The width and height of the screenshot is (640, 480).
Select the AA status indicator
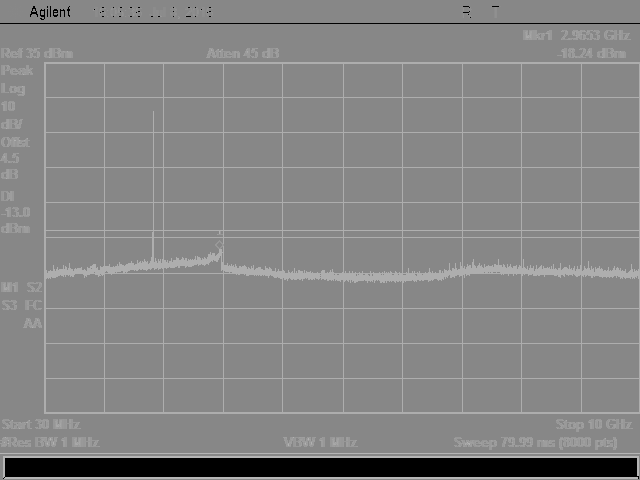(x=33, y=323)
